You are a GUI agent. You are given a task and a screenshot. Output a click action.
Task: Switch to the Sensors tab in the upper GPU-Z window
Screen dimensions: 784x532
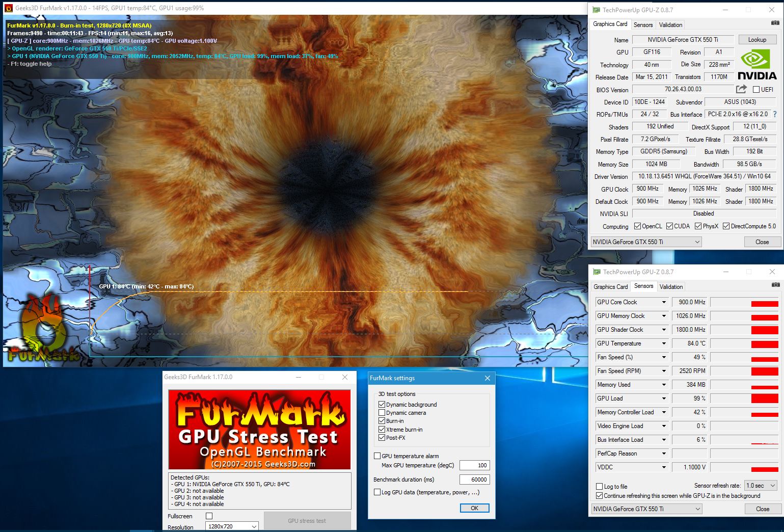point(643,25)
